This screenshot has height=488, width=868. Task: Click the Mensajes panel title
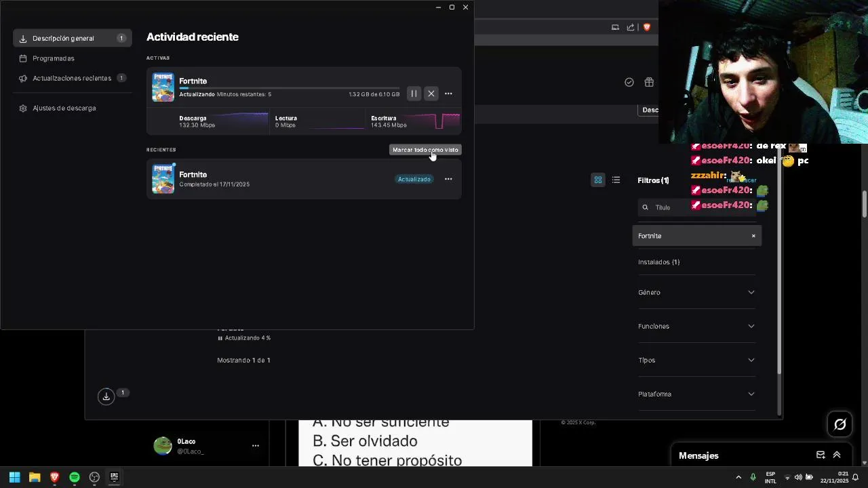pos(698,455)
